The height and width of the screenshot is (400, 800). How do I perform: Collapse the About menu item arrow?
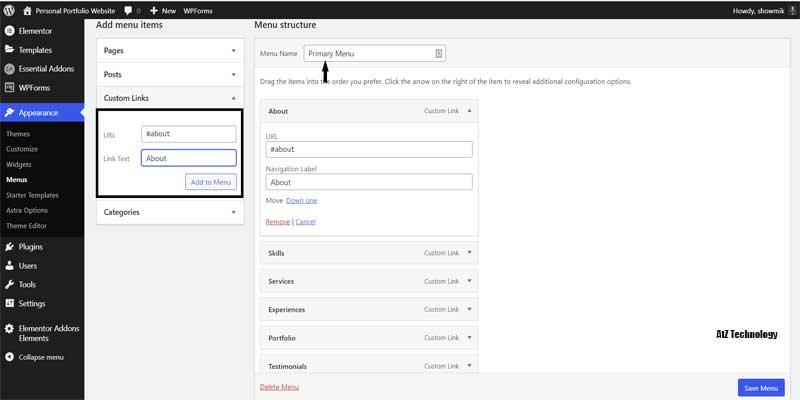point(469,111)
